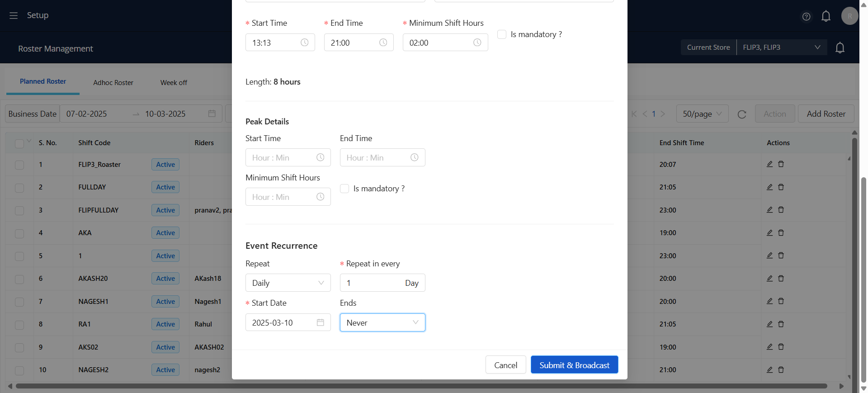This screenshot has width=868, height=393.
Task: Focus the Repeat in every Day input
Action: (x=382, y=283)
